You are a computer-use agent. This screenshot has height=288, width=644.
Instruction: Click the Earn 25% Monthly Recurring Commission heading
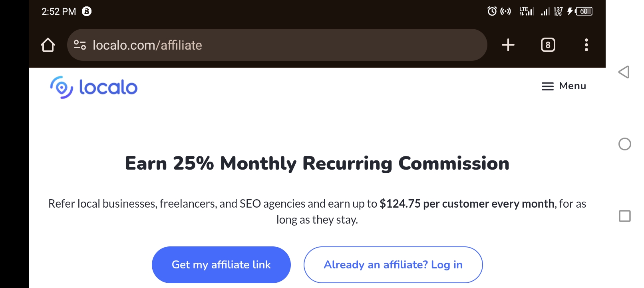317,164
